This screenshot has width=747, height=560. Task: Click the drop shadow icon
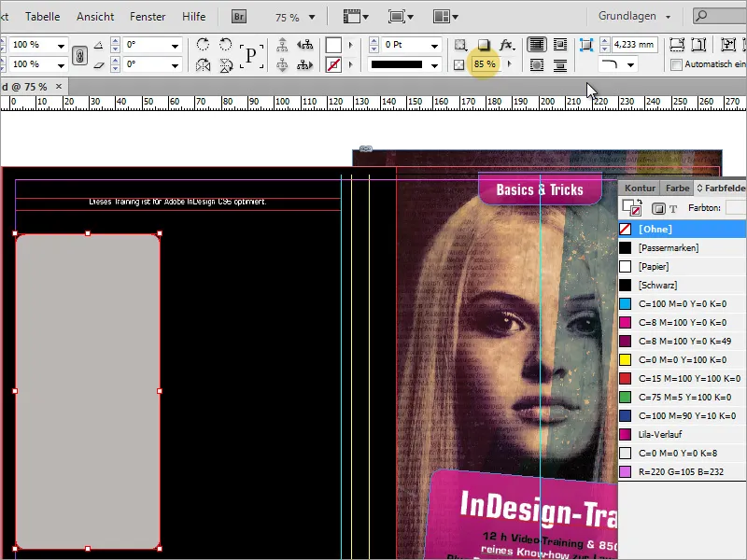[x=484, y=45]
